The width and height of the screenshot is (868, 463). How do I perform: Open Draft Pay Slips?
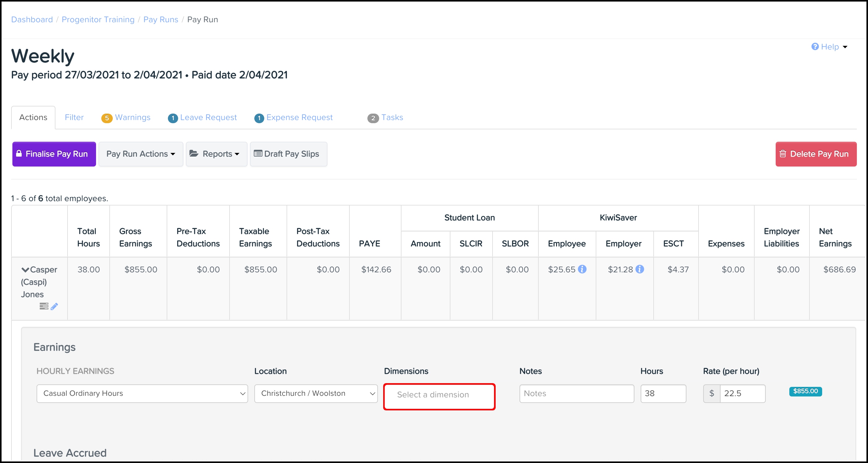tap(288, 154)
